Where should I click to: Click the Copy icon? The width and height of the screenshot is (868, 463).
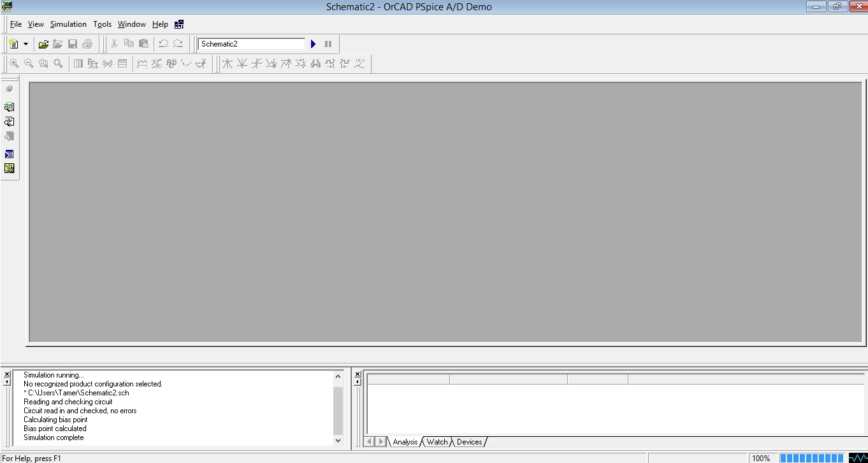129,44
